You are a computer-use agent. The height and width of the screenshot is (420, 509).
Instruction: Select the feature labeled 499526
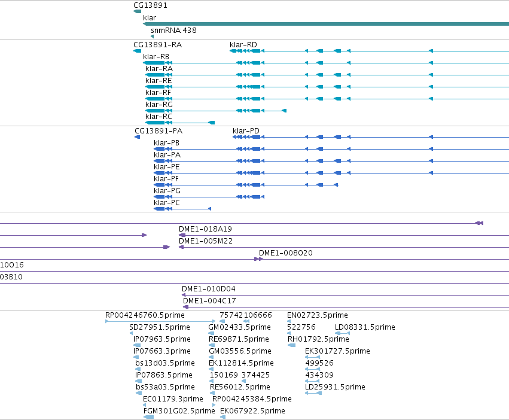coord(319,364)
